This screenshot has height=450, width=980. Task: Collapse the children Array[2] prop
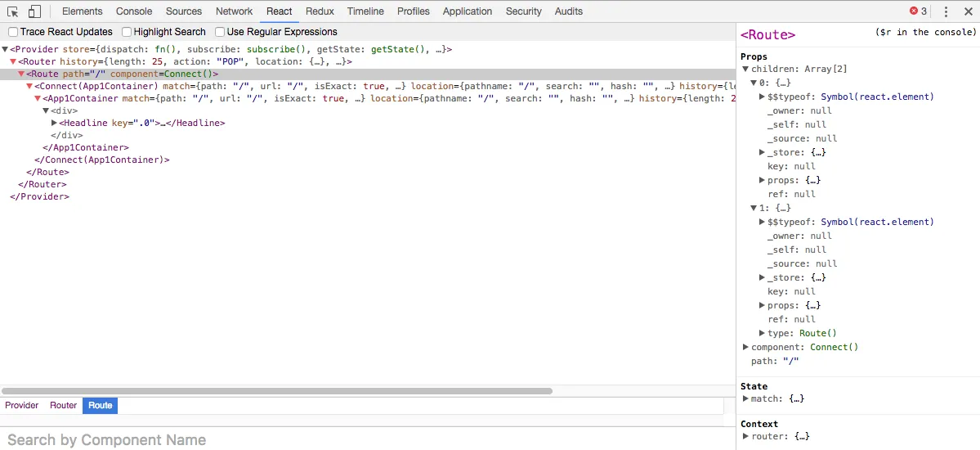(745, 70)
